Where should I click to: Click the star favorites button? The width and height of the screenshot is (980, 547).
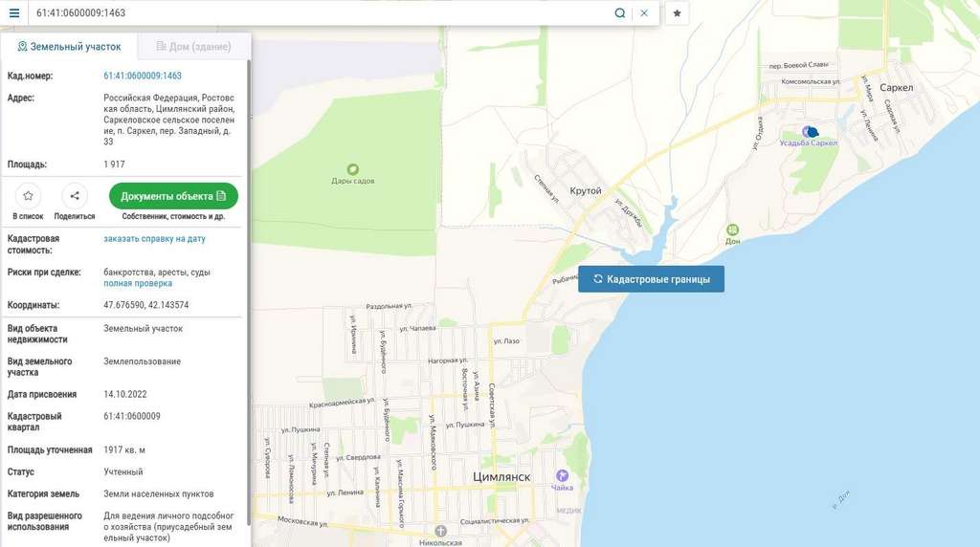[x=678, y=13]
